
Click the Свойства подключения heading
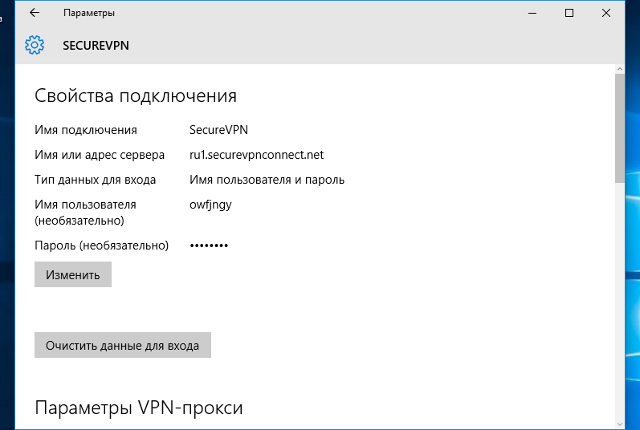pos(135,96)
